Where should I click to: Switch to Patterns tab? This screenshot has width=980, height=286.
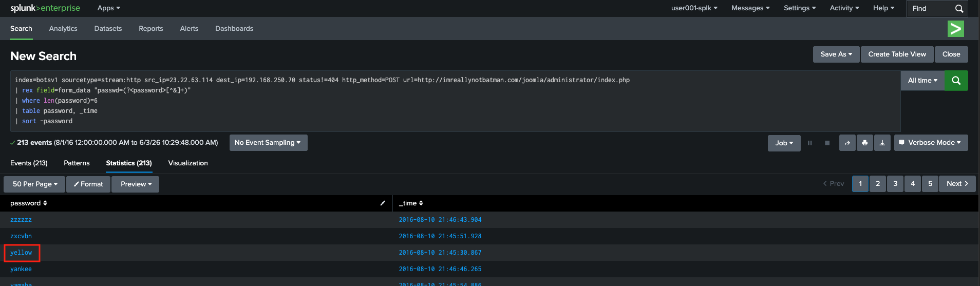coord(77,163)
